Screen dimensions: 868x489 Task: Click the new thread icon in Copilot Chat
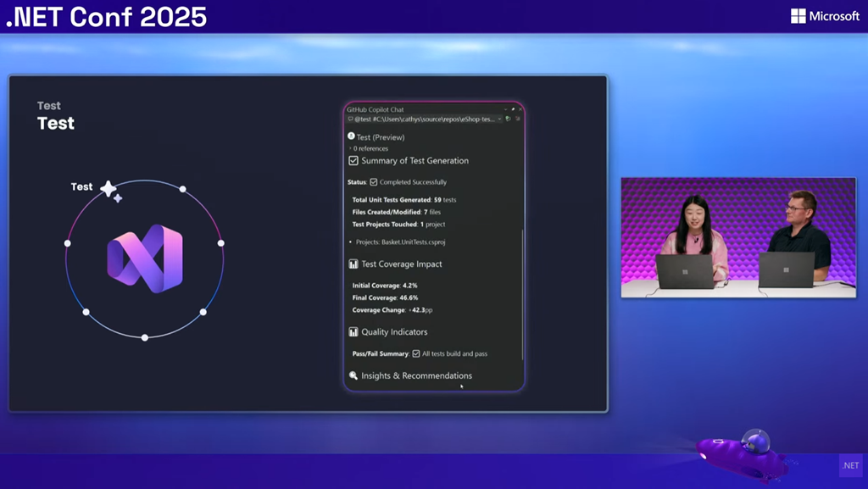coord(508,119)
